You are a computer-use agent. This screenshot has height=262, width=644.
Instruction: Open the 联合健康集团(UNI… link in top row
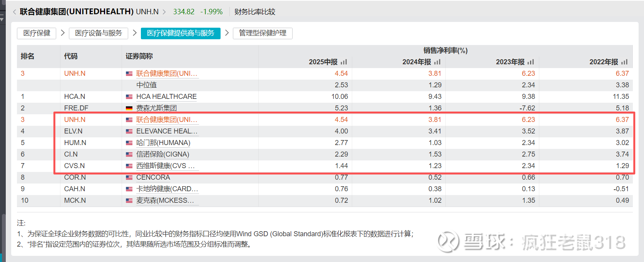(x=167, y=73)
